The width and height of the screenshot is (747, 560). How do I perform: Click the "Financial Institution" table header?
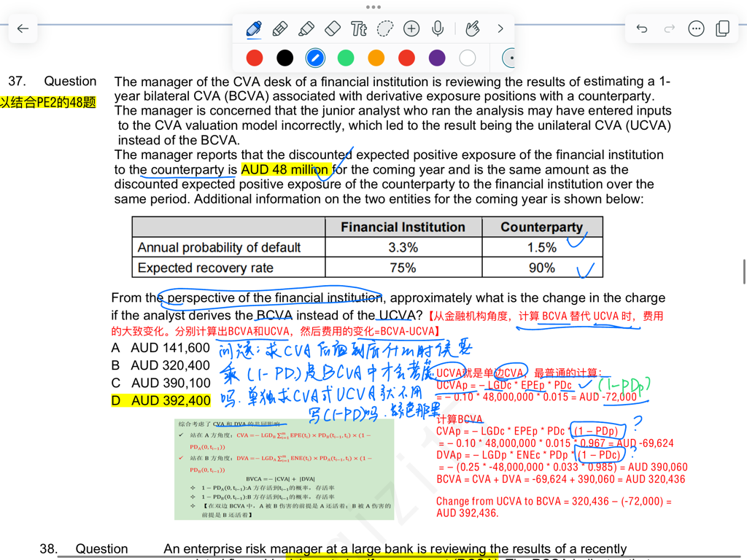tap(403, 227)
